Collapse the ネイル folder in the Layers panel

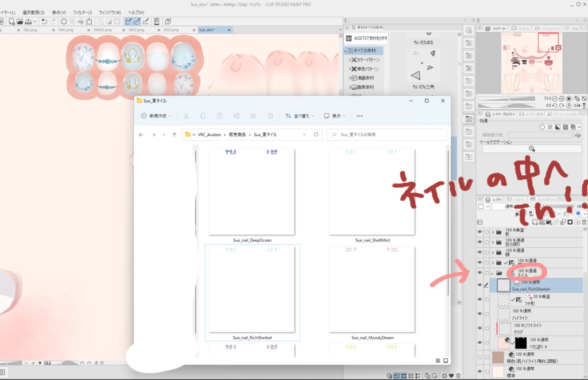point(493,272)
